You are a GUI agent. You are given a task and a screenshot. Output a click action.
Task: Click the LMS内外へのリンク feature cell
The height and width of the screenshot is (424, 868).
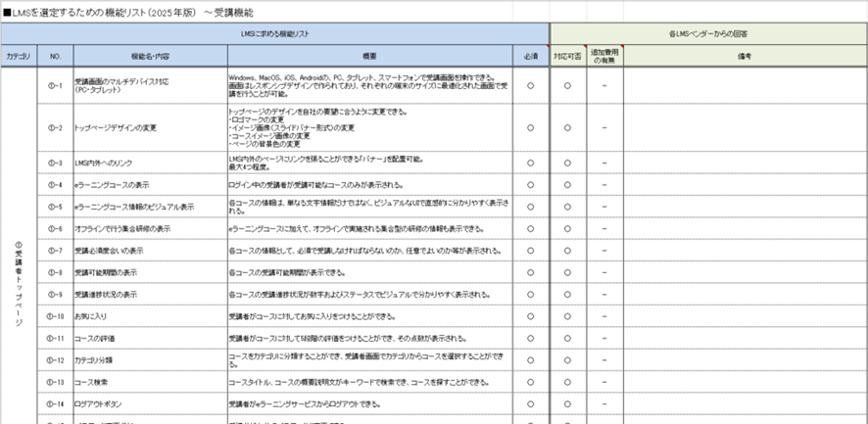tap(149, 162)
